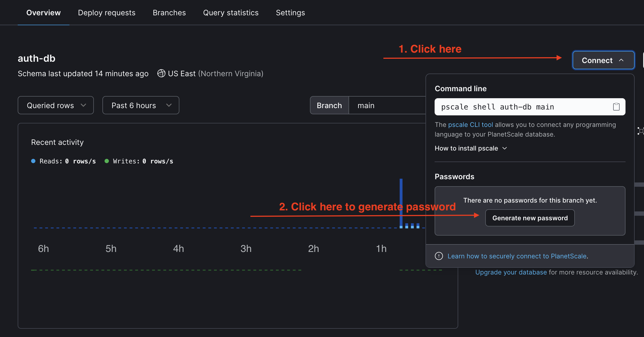644x337 pixels.
Task: Click Generate new password button
Action: click(x=530, y=218)
